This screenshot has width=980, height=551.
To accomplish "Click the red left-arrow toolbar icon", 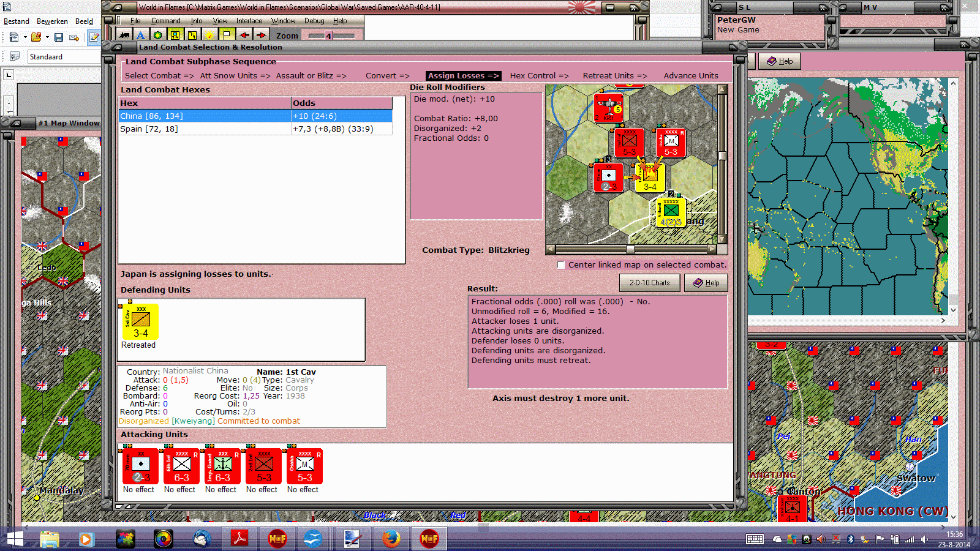I will point(243,36).
